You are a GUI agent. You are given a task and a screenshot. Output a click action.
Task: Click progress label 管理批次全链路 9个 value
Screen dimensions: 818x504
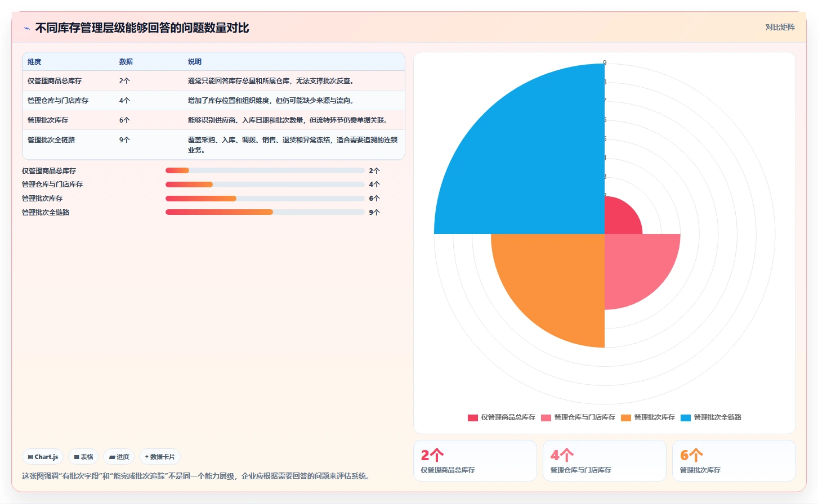374,213
